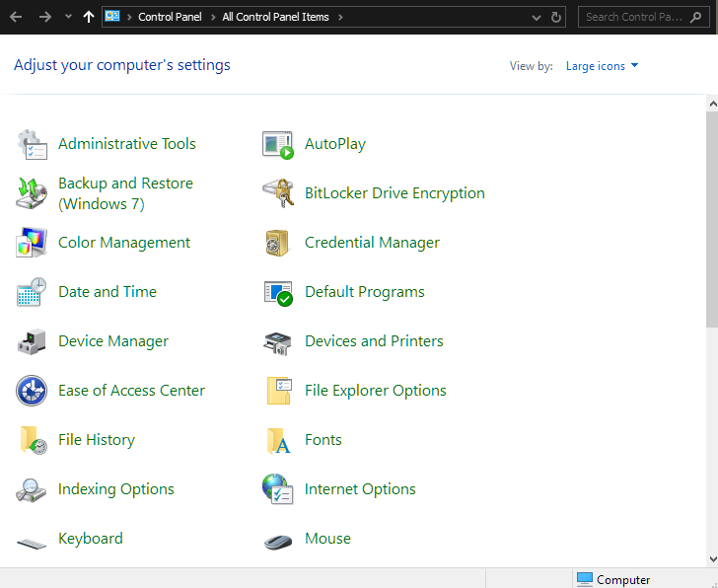Open the Administrative Tools icon
The height and width of the screenshot is (588, 718).
(x=32, y=144)
